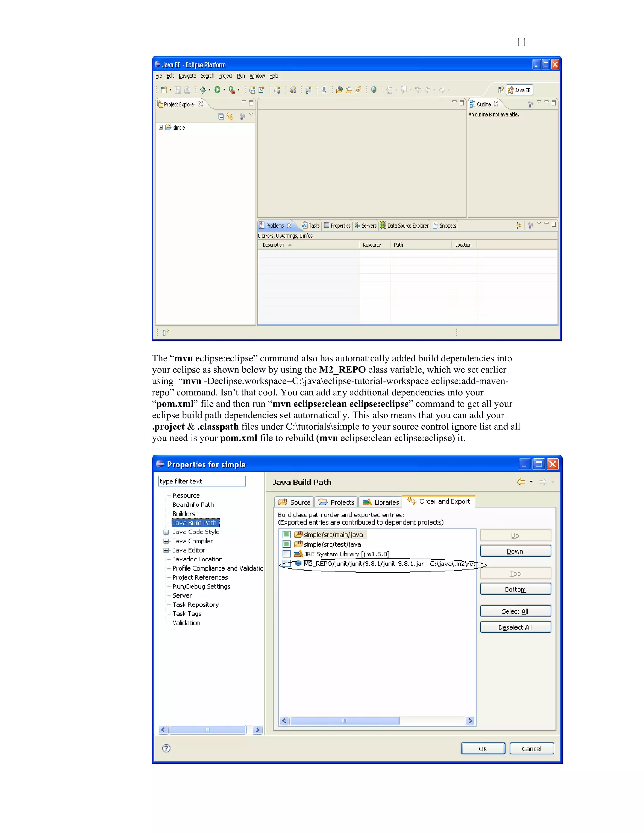644x833 pixels.
Task: Check the M2_REPO junit jar checkbox
Action: click(x=287, y=564)
